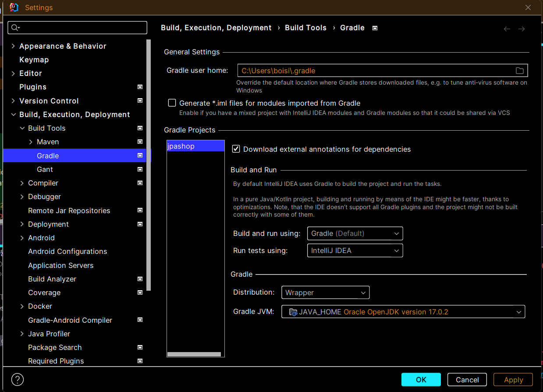The image size is (543, 392).
Task: Close the Settings dialog
Action: pyautogui.click(x=528, y=7)
